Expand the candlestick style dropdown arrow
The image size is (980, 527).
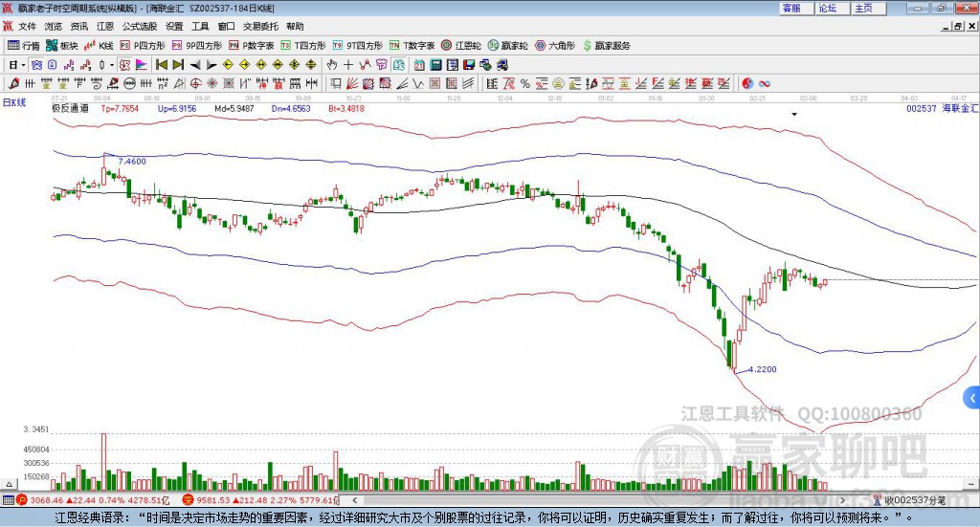112,65
